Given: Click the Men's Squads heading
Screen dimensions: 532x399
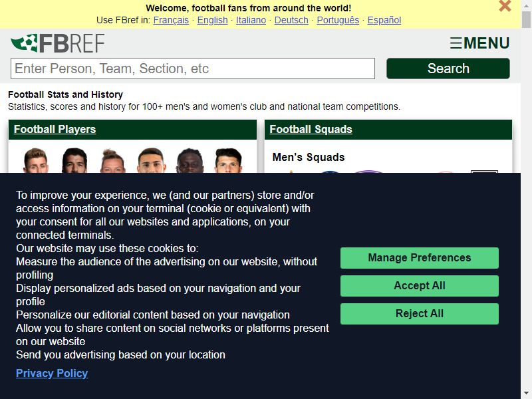Looking at the screenshot, I should pos(309,157).
